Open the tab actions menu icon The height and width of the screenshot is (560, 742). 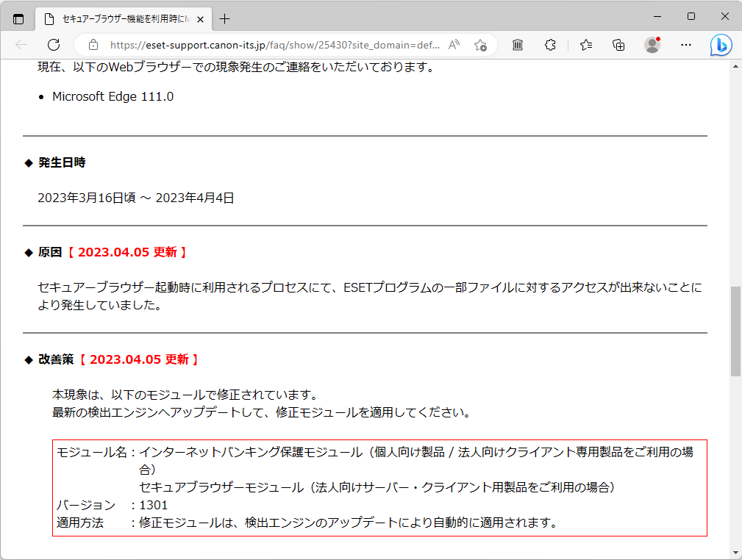click(18, 19)
